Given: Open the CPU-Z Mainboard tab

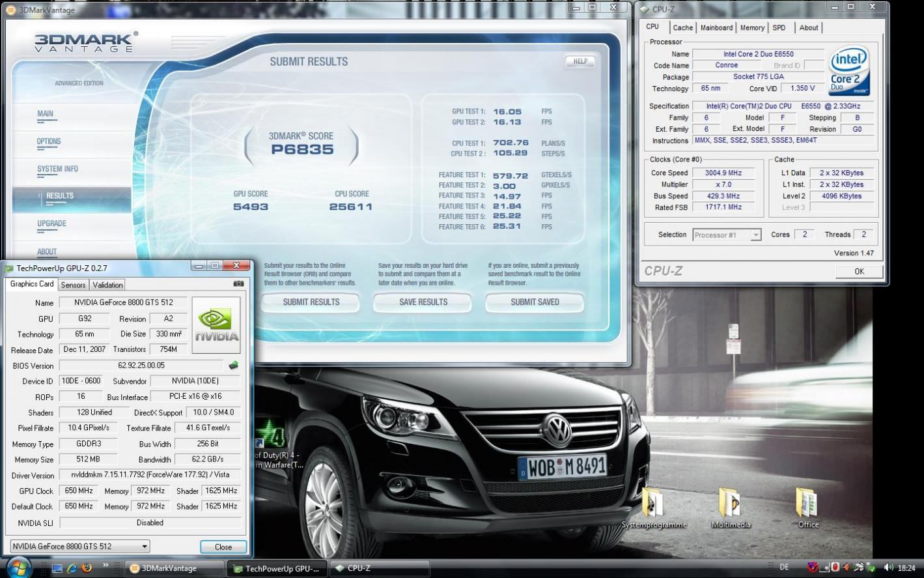Looking at the screenshot, I should click(x=716, y=27).
